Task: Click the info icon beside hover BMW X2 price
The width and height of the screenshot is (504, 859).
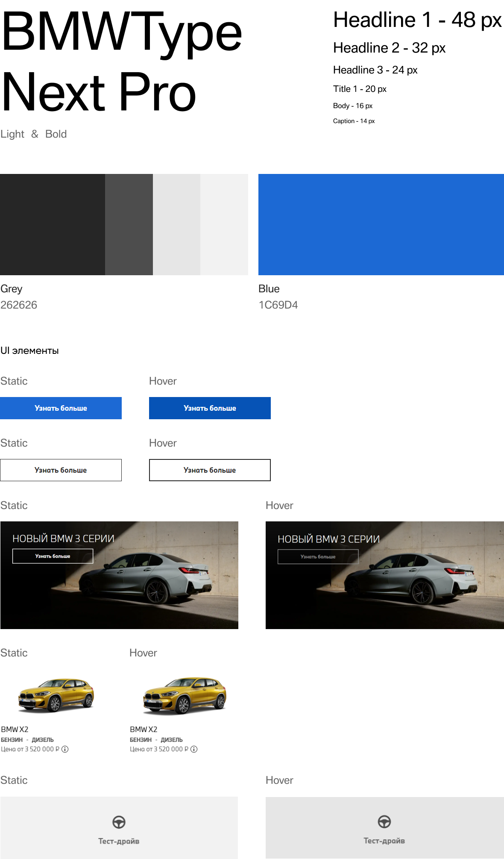Action: pos(194,749)
